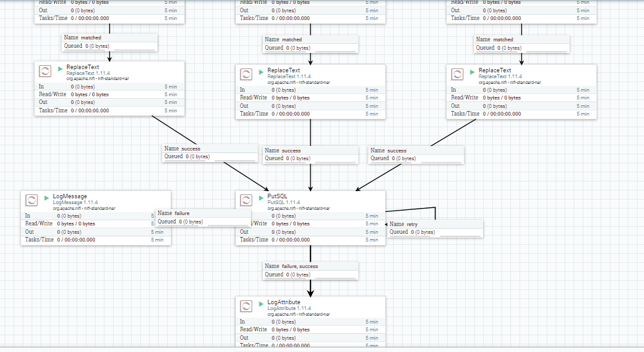Click Queued count of 'failure, success' connection
Viewport: 644px width, 352px height.
pos(298,274)
